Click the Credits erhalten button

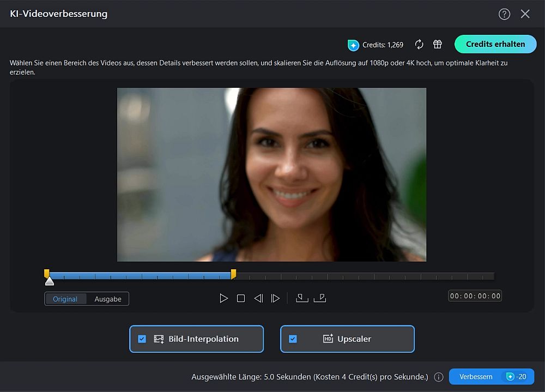click(495, 44)
